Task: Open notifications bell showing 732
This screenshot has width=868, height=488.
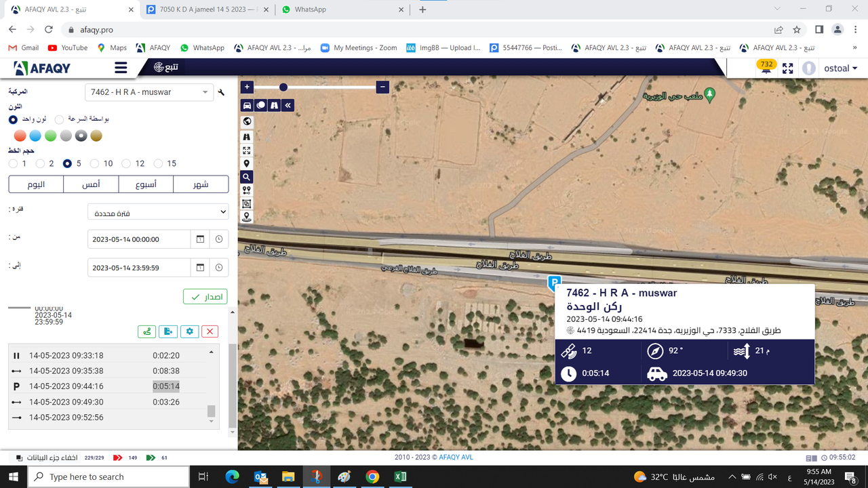Action: pyautogui.click(x=766, y=68)
